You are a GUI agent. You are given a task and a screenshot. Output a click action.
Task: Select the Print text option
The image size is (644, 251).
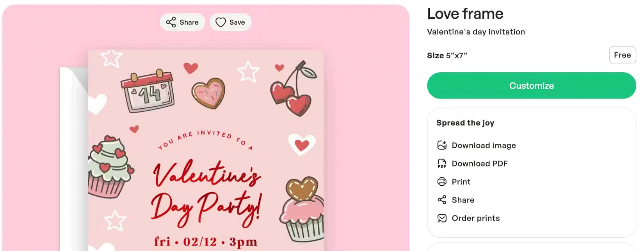[461, 182]
